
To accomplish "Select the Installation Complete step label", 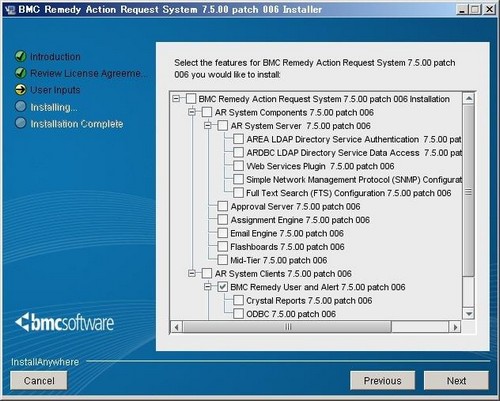I will [x=77, y=124].
